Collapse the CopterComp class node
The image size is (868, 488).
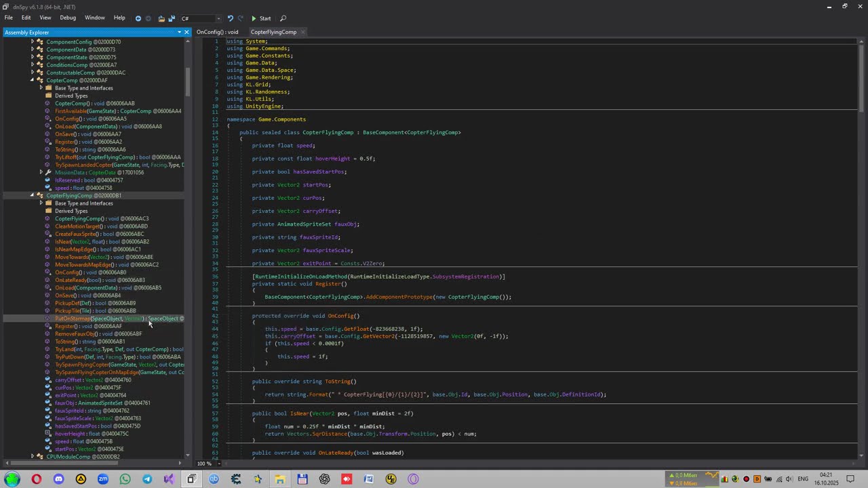(x=32, y=80)
